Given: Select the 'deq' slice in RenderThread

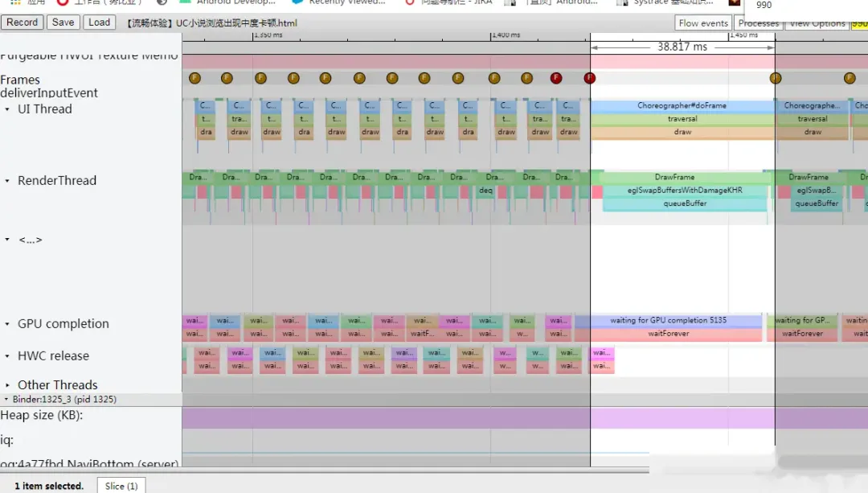Looking at the screenshot, I should click(x=485, y=190).
